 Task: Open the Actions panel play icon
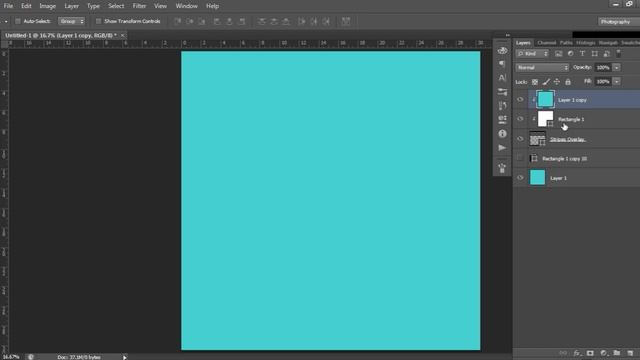[502, 148]
